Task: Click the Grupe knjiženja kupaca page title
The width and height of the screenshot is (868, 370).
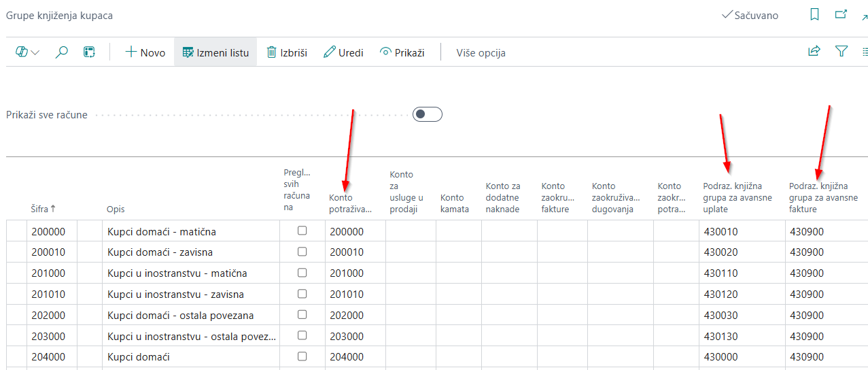Action: (60, 15)
